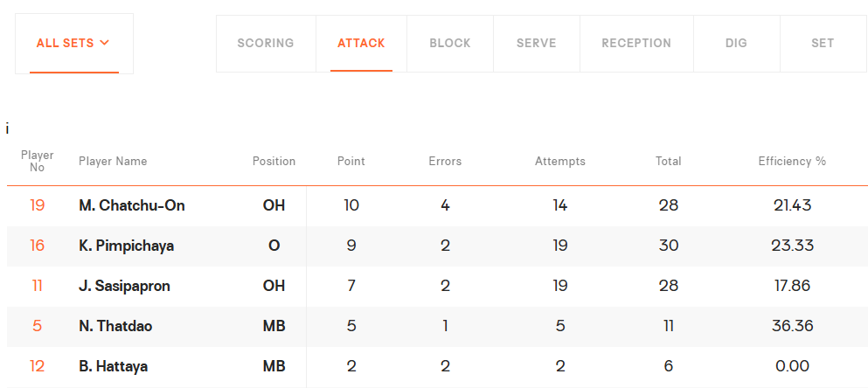This screenshot has width=868, height=388.
Task: Click the chevron beside ALL SETS
Action: tap(105, 43)
